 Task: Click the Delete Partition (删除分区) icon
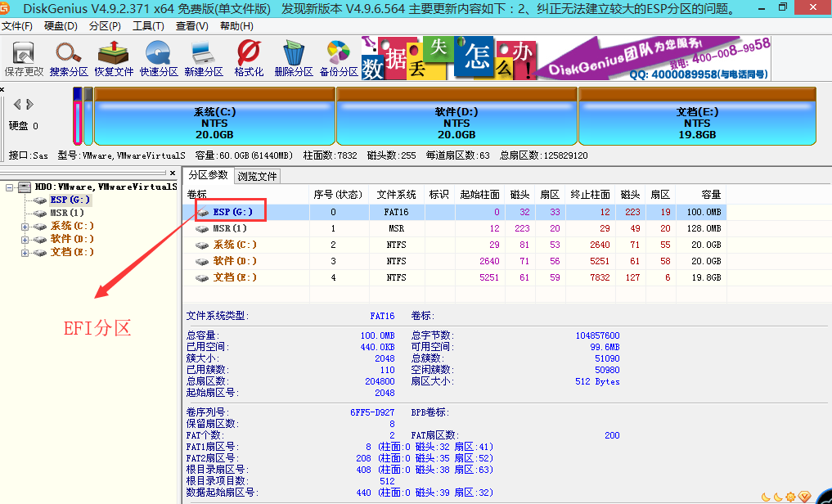294,58
